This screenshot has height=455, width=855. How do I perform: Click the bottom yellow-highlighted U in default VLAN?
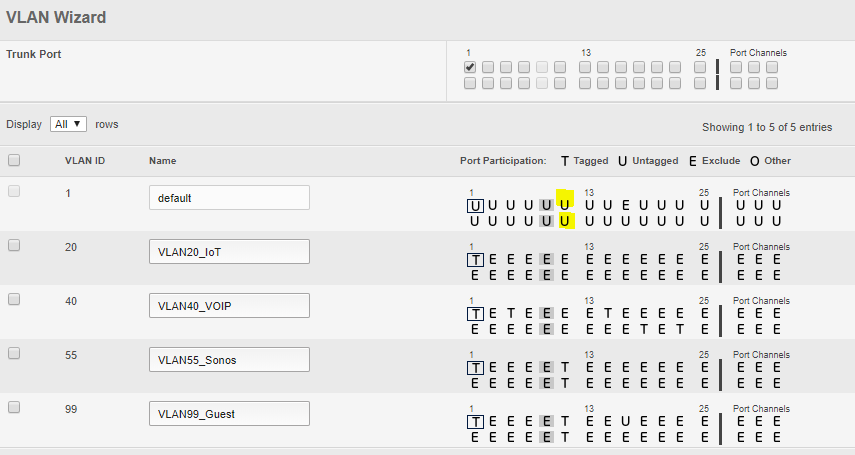[565, 220]
